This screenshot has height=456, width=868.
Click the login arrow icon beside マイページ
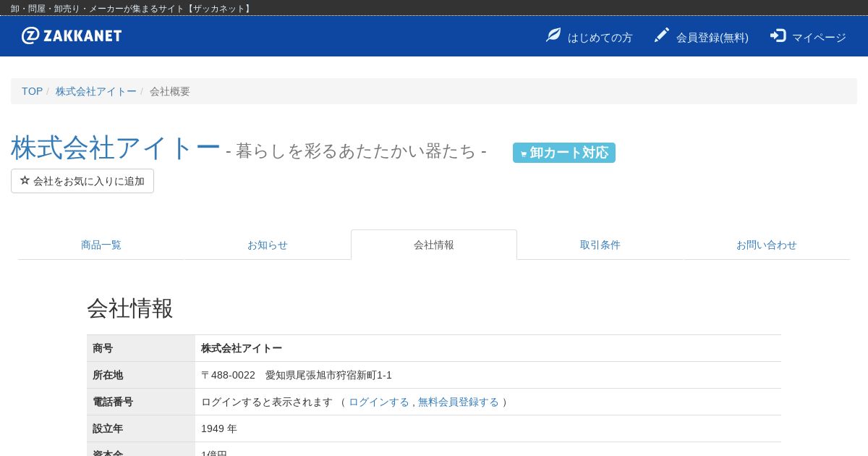tap(778, 35)
